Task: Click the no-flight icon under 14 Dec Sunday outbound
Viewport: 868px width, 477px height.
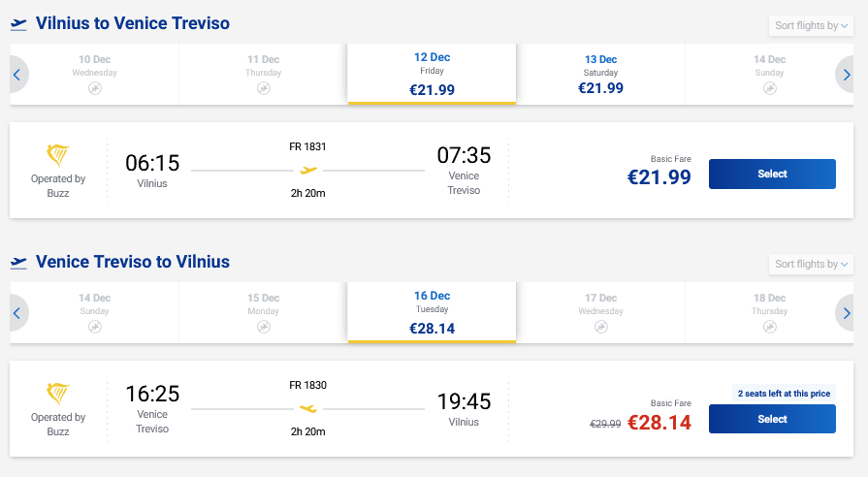Action: (x=769, y=88)
